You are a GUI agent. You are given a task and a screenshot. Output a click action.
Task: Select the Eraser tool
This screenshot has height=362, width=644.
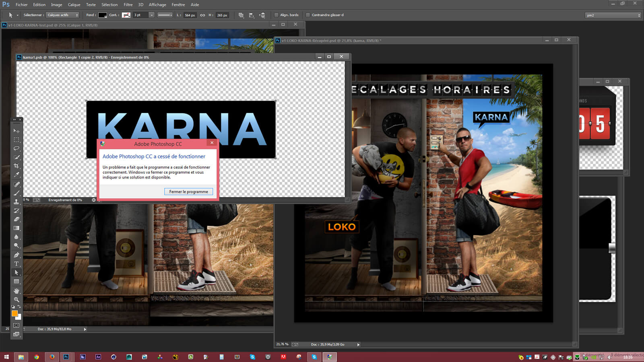17,219
